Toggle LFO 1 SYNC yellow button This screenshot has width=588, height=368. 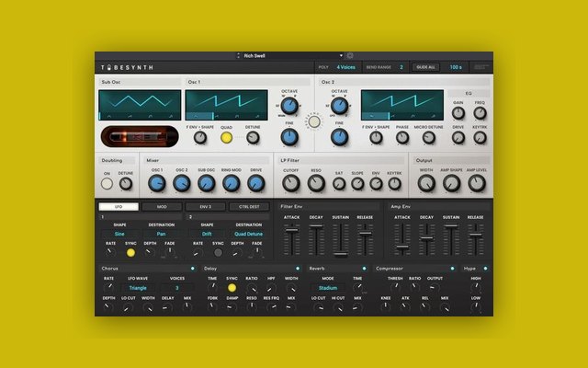click(x=130, y=253)
